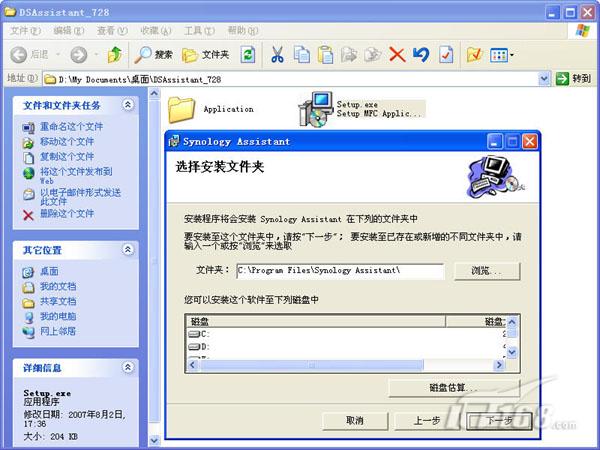
Task: Click the folder sync refresh icon
Action: [x=248, y=55]
